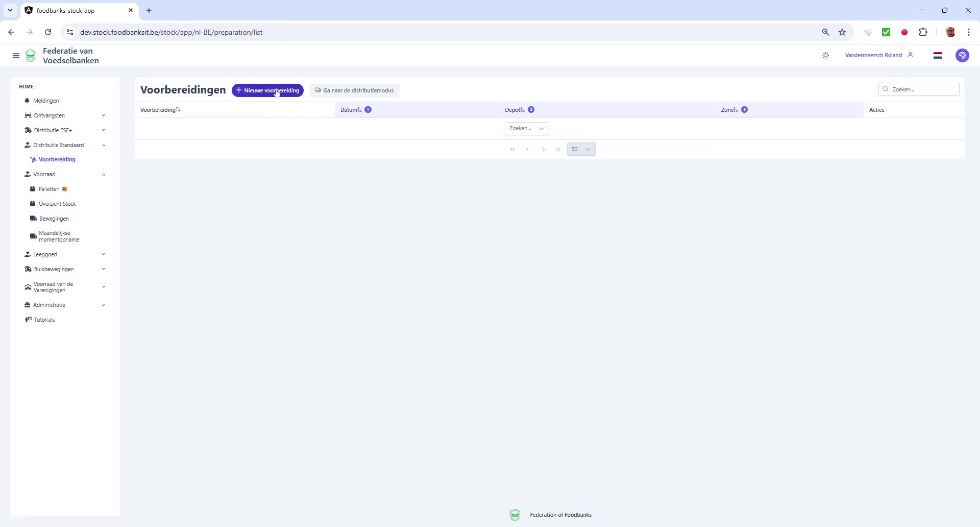Open the Zoeken dropdown under Depot
980x527 pixels.
click(526, 129)
